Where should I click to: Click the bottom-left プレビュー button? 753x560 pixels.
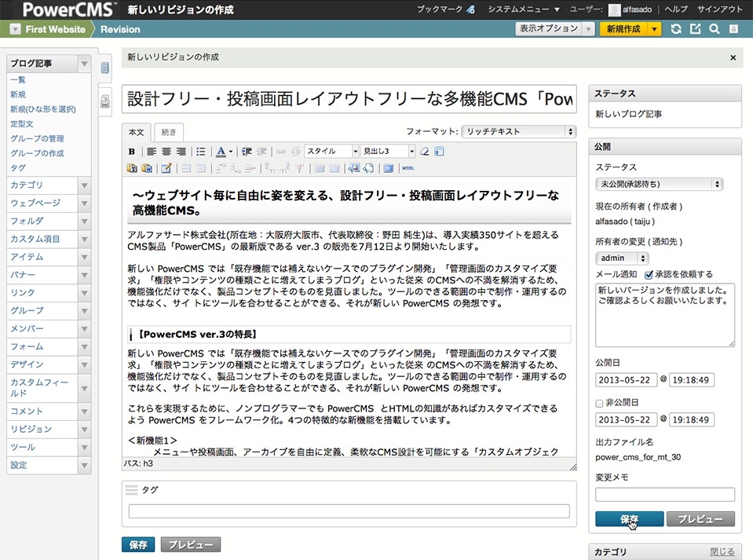coord(191,544)
